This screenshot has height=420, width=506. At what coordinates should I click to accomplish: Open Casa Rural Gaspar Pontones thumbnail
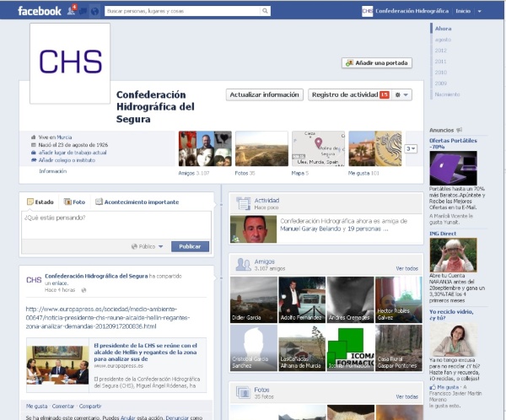click(x=399, y=347)
